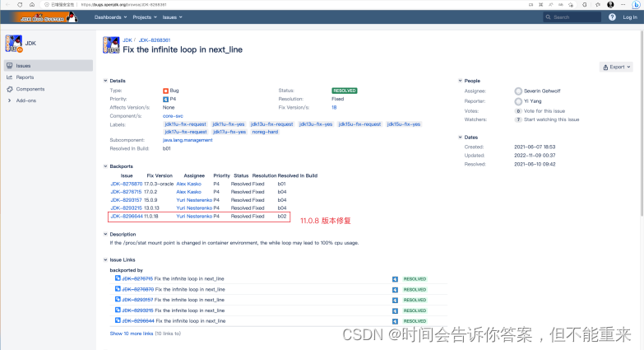This screenshot has width=644, height=350.
Task: Click the link icon beside JDK-8276715 in Issue Links
Action: pos(118,278)
